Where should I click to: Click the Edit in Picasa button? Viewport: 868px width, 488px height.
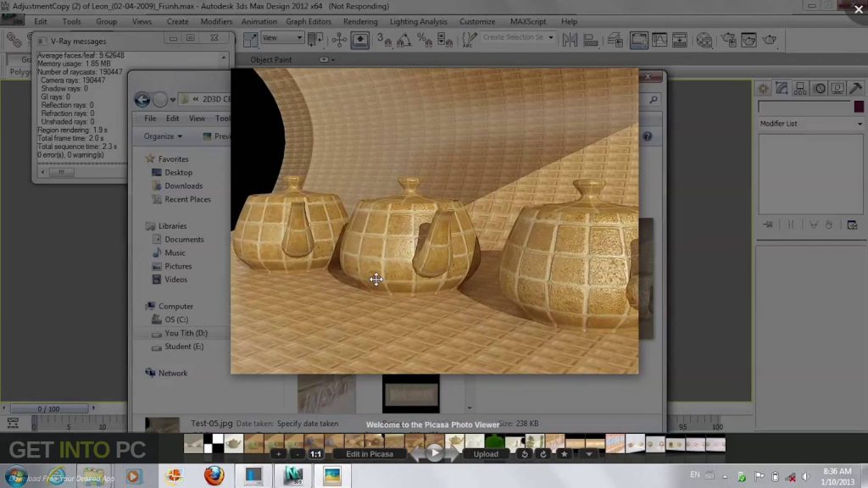pyautogui.click(x=370, y=454)
